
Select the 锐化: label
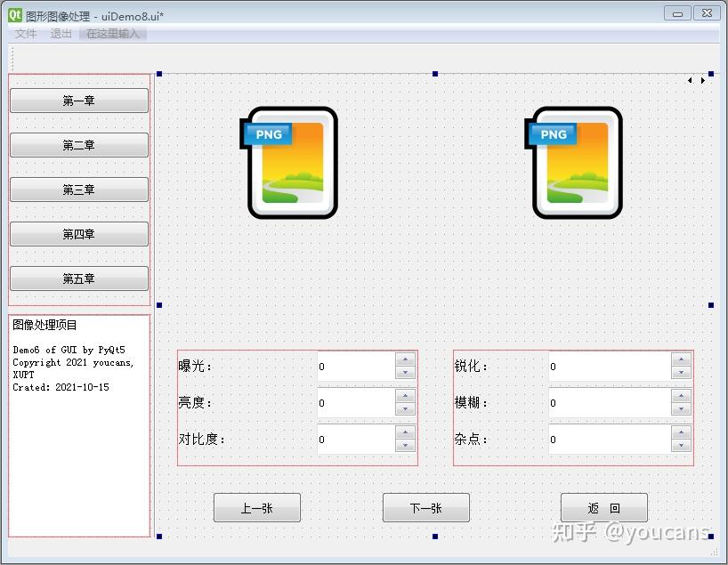[x=472, y=367]
